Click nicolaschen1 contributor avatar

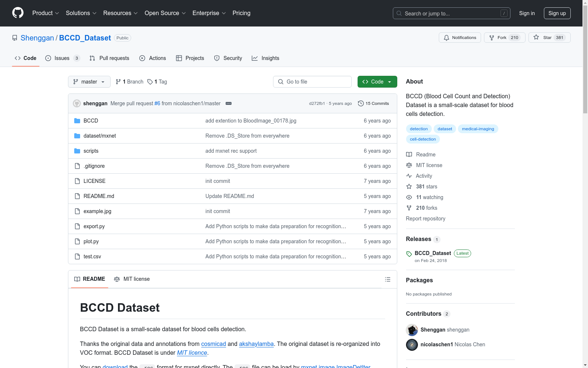412,344
